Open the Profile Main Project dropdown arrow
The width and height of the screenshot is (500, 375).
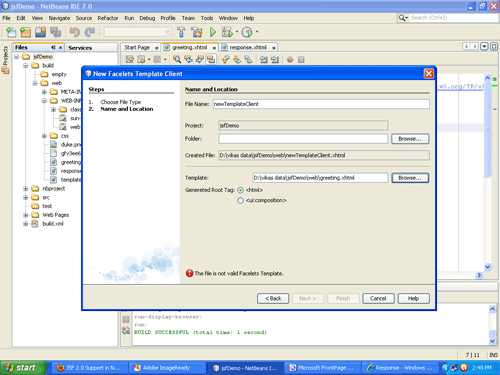point(257,32)
